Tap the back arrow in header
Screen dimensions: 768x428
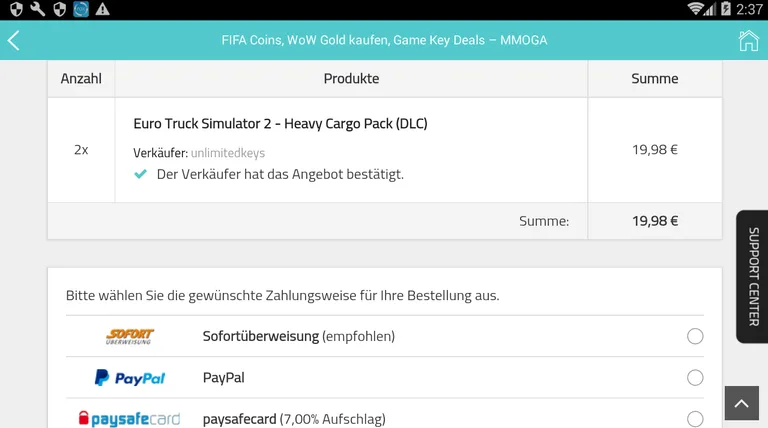pyautogui.click(x=14, y=41)
